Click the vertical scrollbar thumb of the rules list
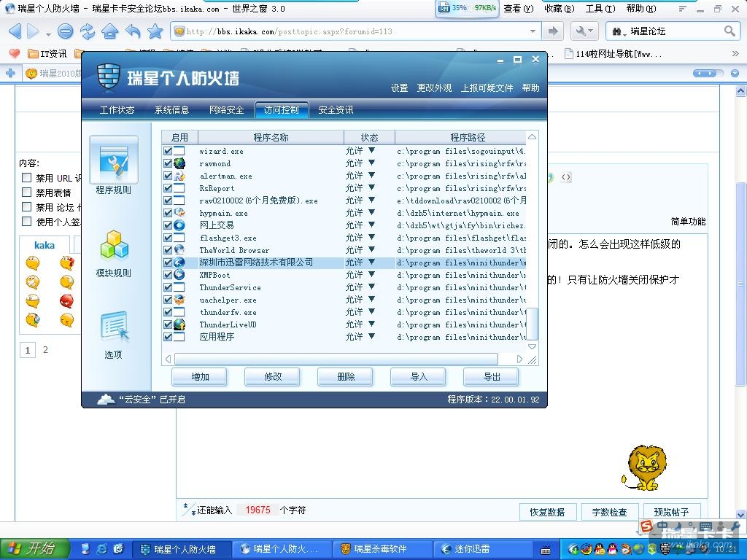Image resolution: width=747 pixels, height=560 pixels. [532, 324]
